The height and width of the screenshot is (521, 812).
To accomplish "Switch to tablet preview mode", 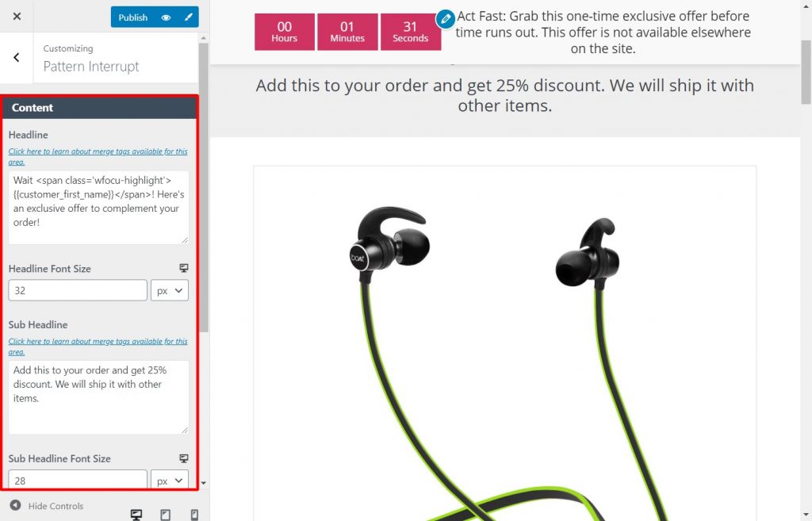I will coord(165,515).
